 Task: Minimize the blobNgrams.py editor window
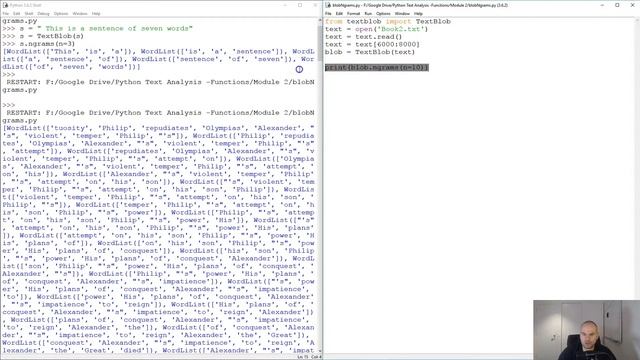click(602, 5)
